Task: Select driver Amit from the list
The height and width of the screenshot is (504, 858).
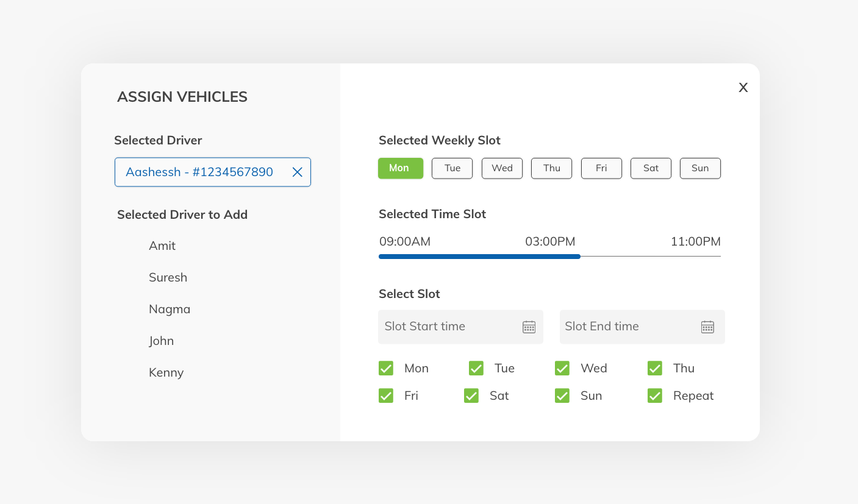Action: click(x=162, y=246)
